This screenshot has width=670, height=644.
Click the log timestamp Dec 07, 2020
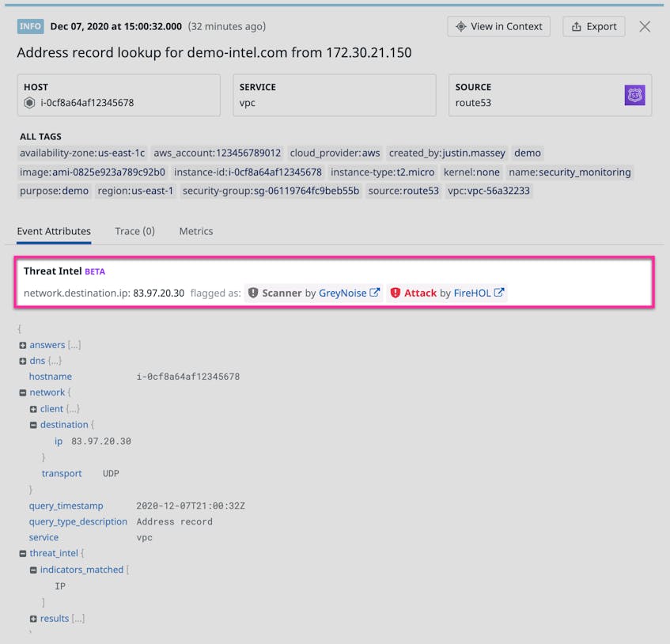pyautogui.click(x=115, y=26)
